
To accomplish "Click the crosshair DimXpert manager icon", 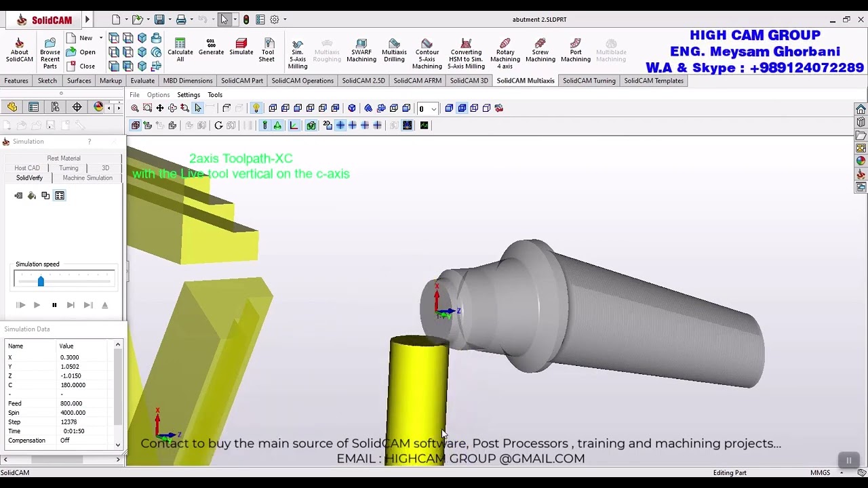I will (77, 107).
